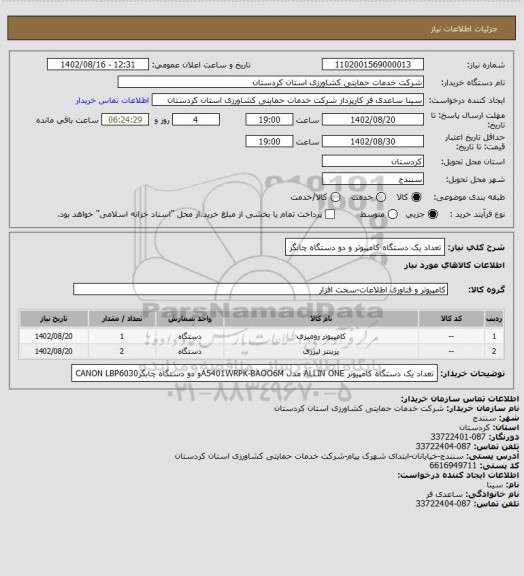Click the ردیف column header
The height and width of the screenshot is (576, 524).
(494, 319)
